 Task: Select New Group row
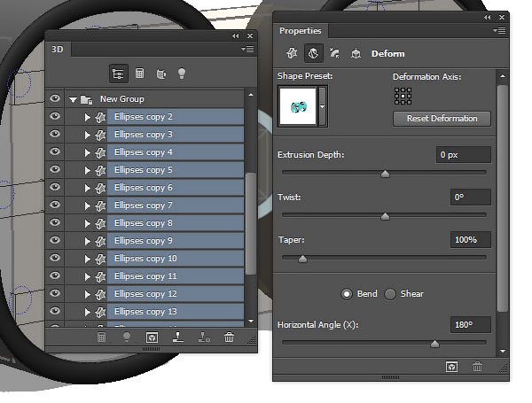coord(145,99)
